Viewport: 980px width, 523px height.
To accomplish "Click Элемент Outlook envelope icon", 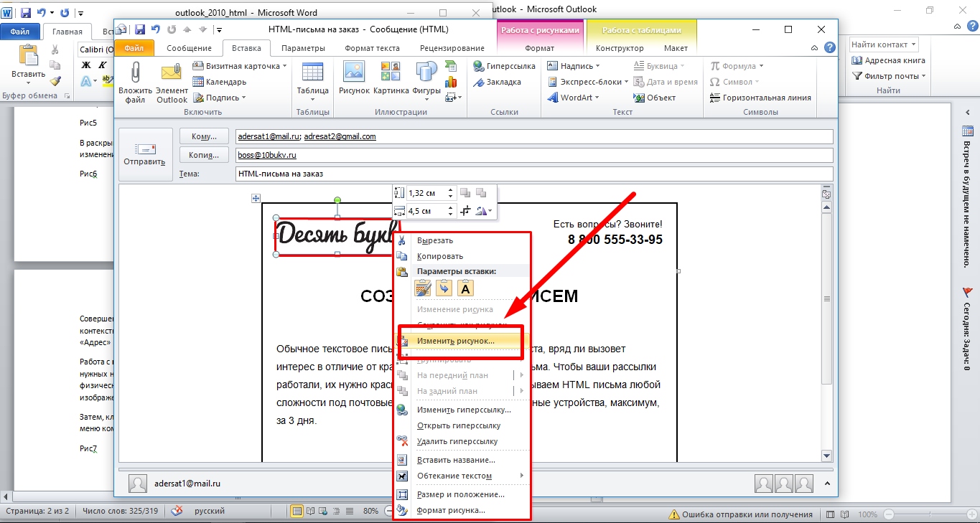I will tap(172, 73).
